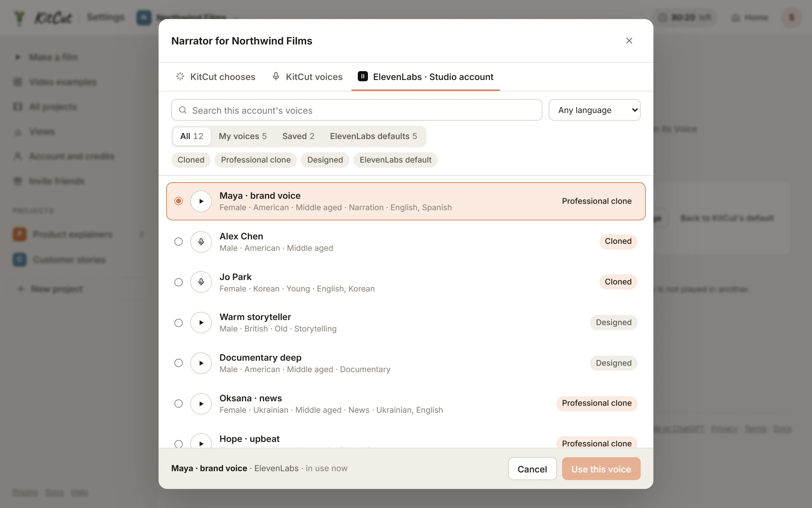Click Alex Chen Cloned badge
This screenshot has width=812, height=508.
[618, 241]
